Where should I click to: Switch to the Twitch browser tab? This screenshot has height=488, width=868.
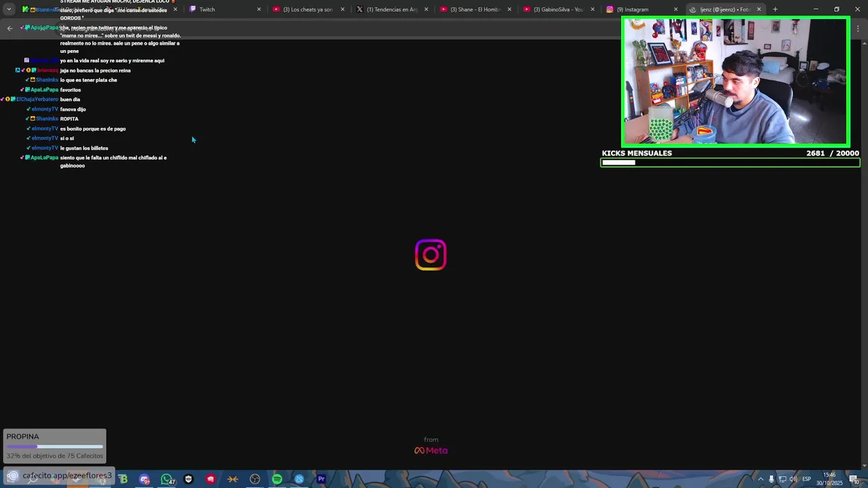[x=224, y=9]
